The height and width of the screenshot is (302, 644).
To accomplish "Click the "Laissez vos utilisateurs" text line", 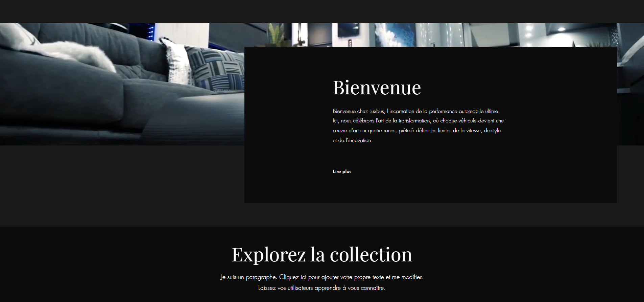I will click(321, 288).
